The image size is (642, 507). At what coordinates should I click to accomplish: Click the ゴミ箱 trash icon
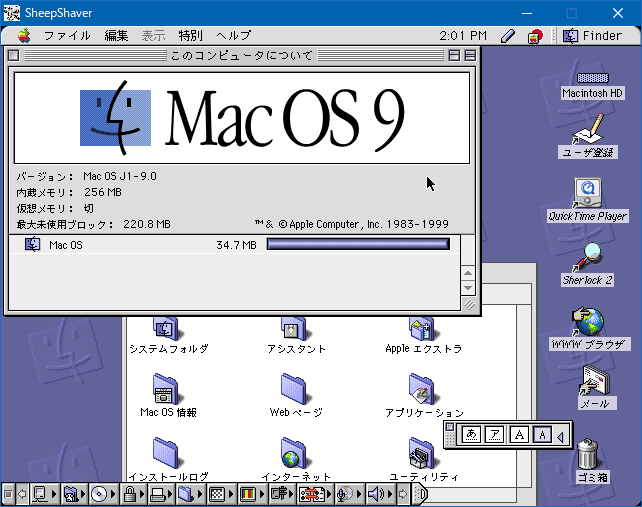pos(592,461)
